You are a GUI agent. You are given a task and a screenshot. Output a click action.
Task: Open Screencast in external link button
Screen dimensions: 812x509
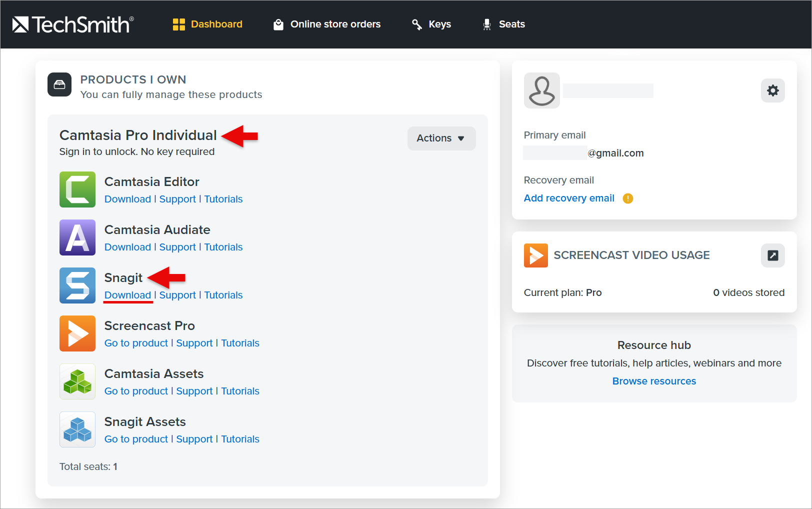773,255
